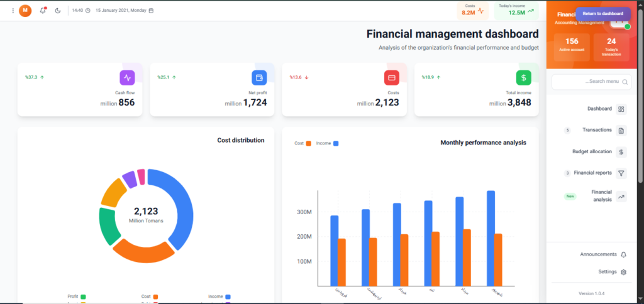644x304 pixels.
Task: Click in the Search menu field
Action: point(590,82)
